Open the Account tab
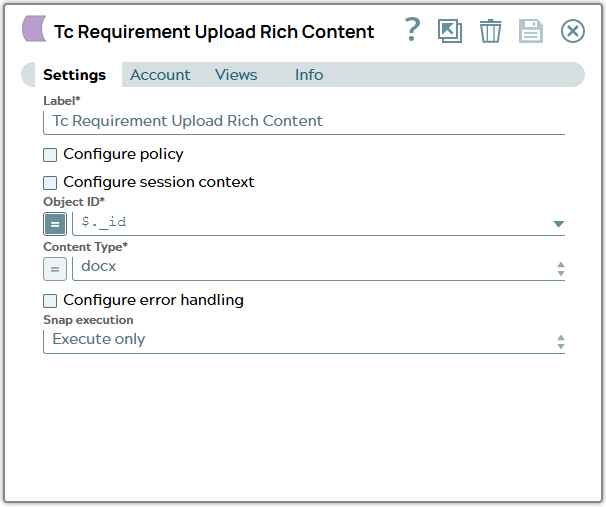 160,75
